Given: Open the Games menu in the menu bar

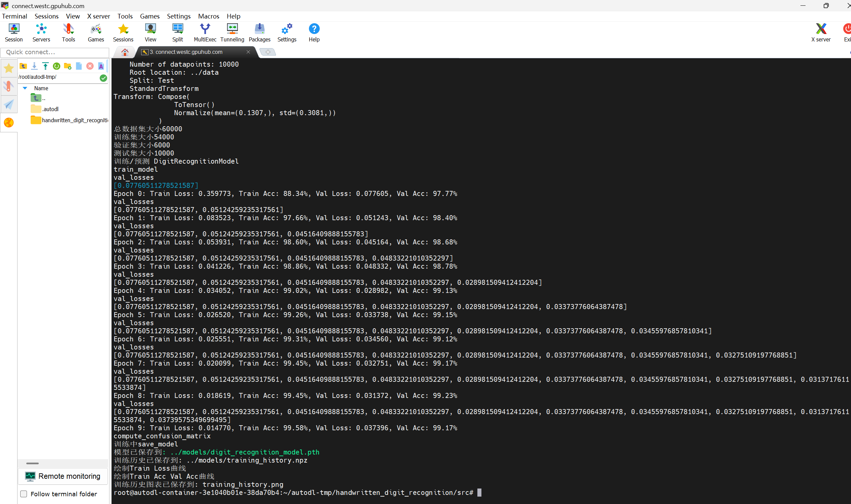Looking at the screenshot, I should (150, 16).
